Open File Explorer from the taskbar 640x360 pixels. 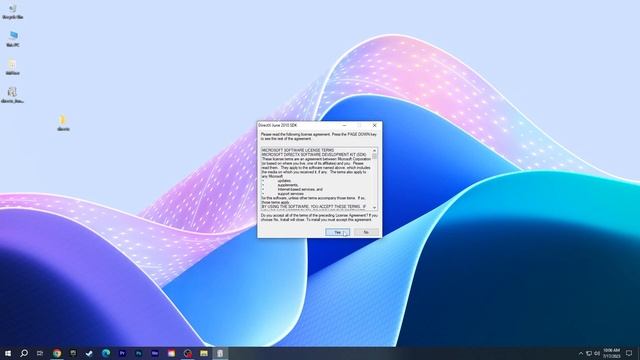pyautogui.click(x=204, y=353)
